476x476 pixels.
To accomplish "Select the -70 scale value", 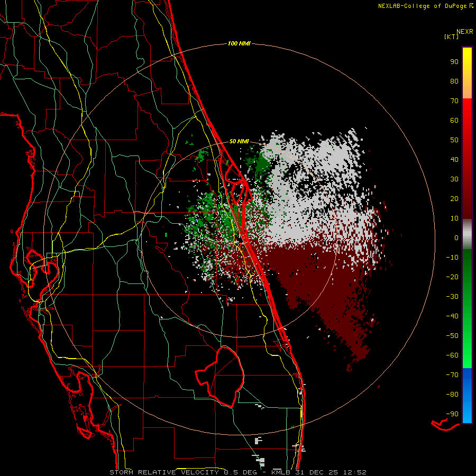I will click(452, 374).
